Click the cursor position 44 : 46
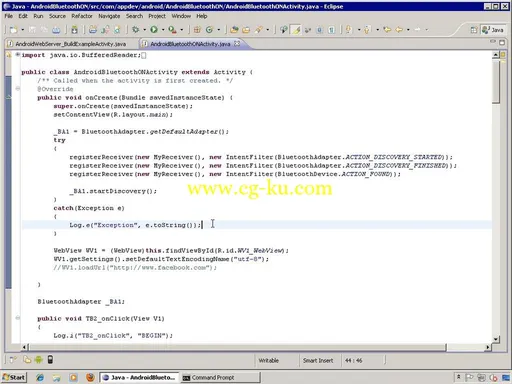The image size is (512, 384). click(354, 360)
